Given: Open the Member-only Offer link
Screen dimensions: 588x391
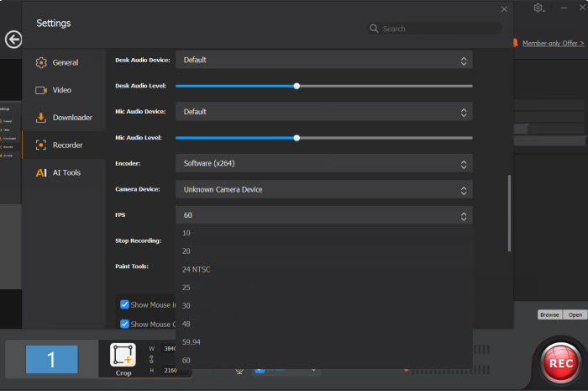Looking at the screenshot, I should [553, 43].
